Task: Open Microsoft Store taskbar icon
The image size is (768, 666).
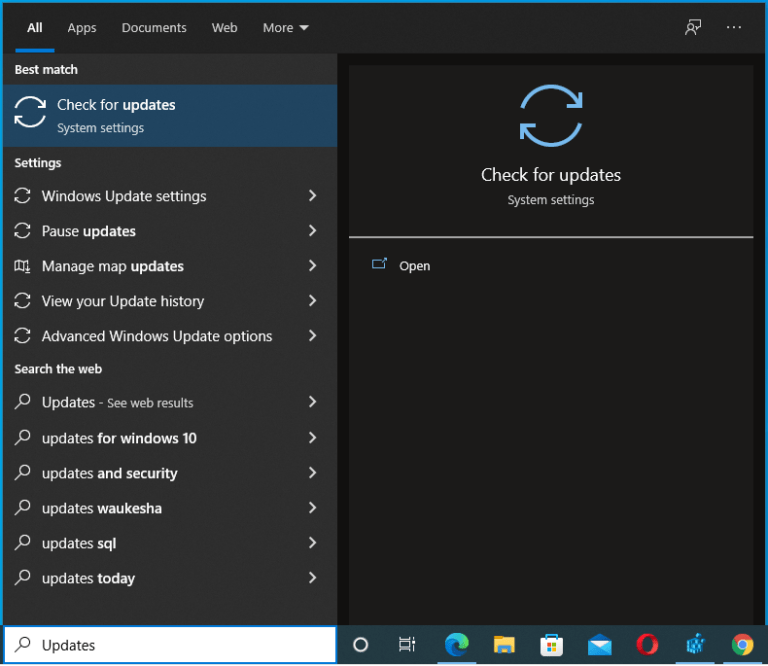Action: tap(551, 645)
